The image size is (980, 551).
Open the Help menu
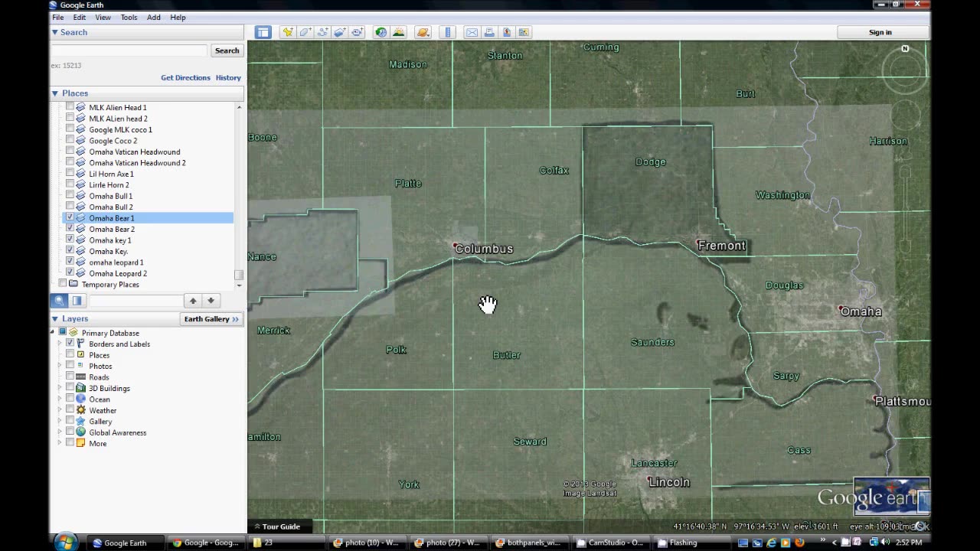click(x=178, y=17)
